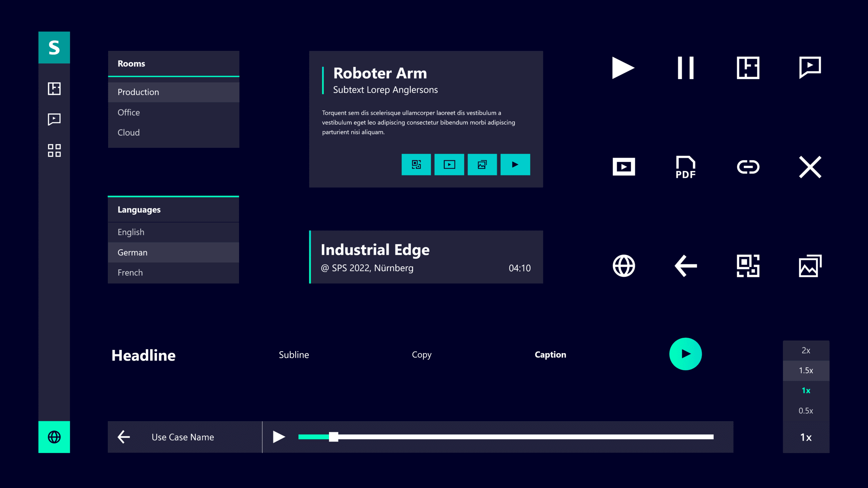The height and width of the screenshot is (488, 868).
Task: Click the large floor plan icon
Action: click(x=748, y=68)
